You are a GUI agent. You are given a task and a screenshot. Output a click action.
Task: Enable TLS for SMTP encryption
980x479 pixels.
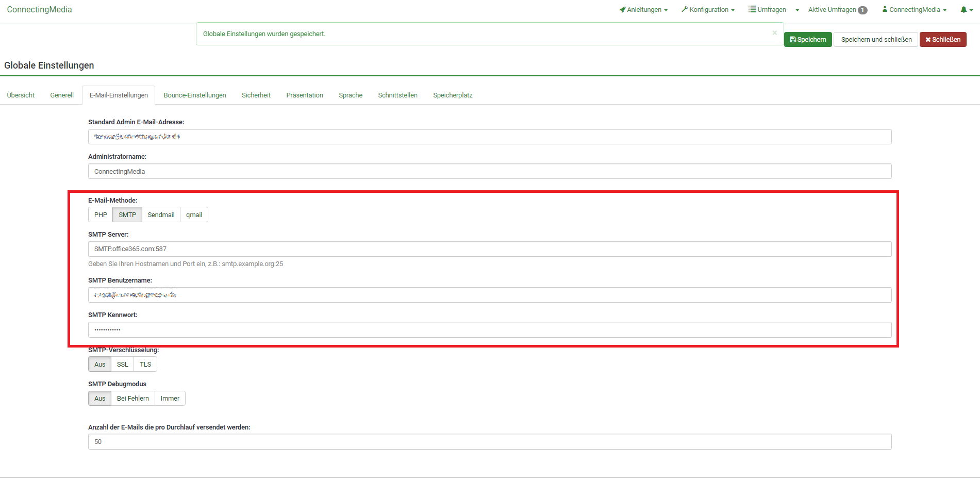tap(145, 365)
